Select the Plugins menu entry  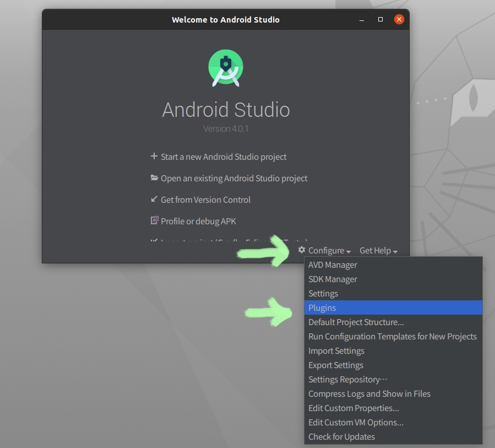(393, 307)
